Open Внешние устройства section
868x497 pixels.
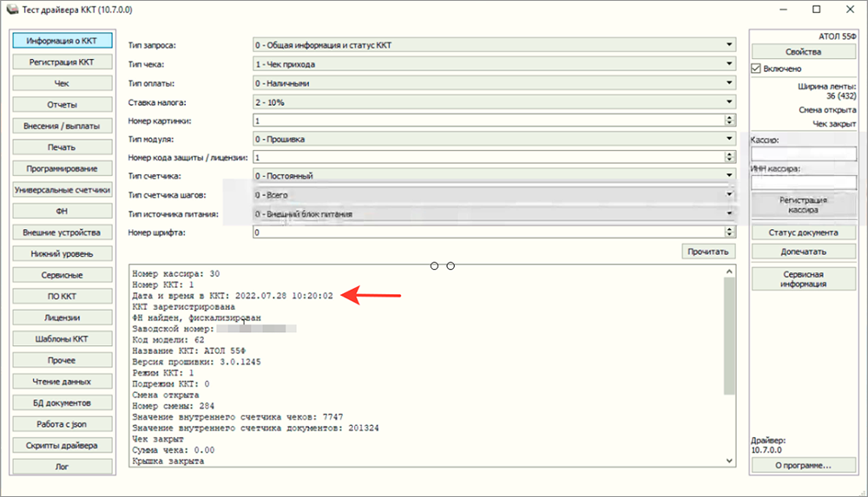tap(62, 232)
